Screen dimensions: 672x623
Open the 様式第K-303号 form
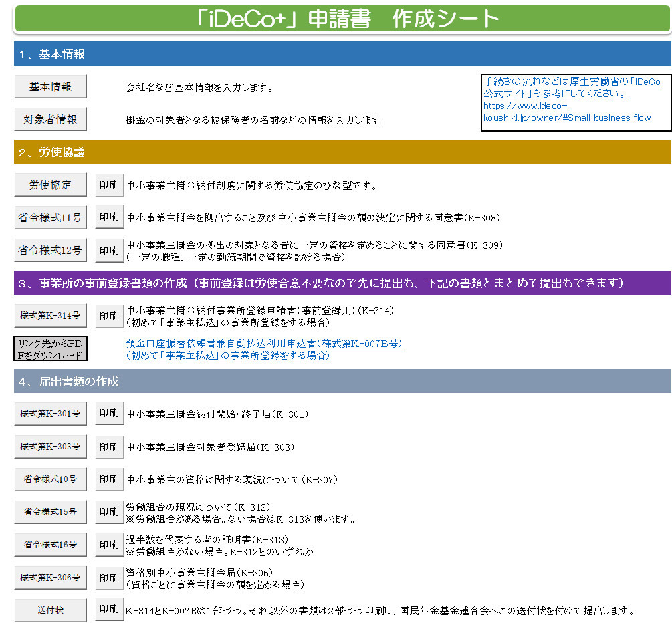click(51, 447)
